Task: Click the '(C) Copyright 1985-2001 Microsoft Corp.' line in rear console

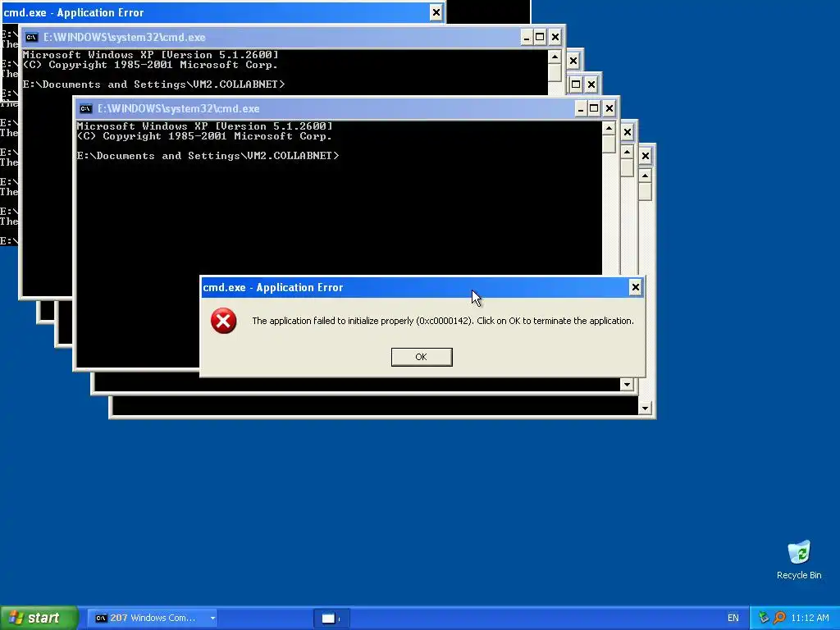Action: click(x=150, y=65)
